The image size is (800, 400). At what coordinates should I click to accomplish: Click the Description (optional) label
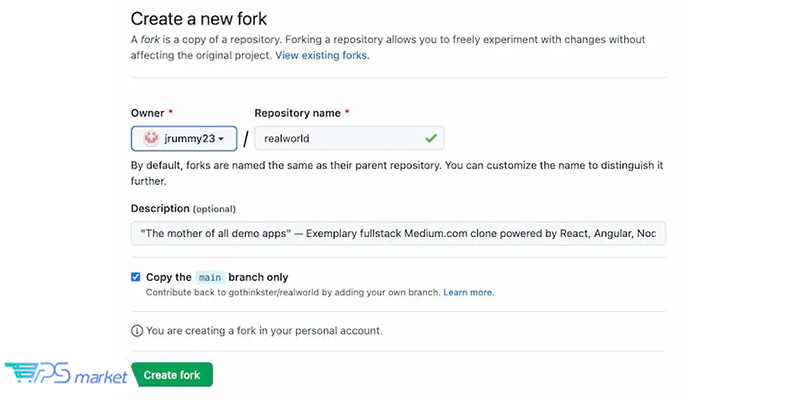point(183,208)
